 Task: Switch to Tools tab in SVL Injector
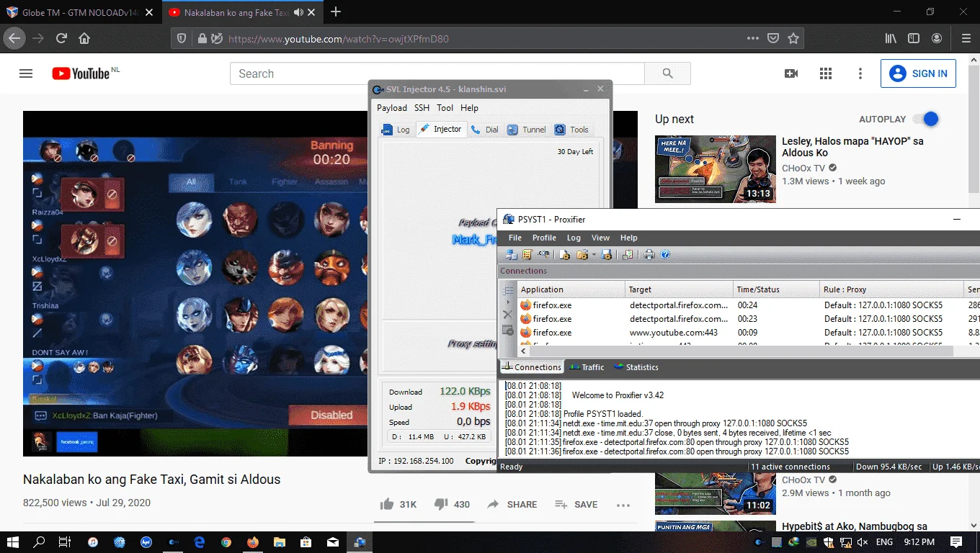pyautogui.click(x=571, y=130)
